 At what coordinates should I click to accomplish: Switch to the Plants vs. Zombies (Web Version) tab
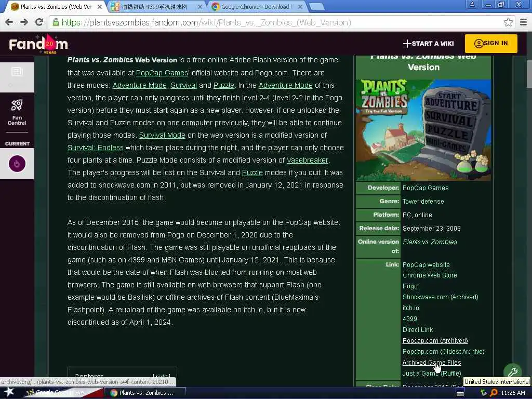point(56,7)
